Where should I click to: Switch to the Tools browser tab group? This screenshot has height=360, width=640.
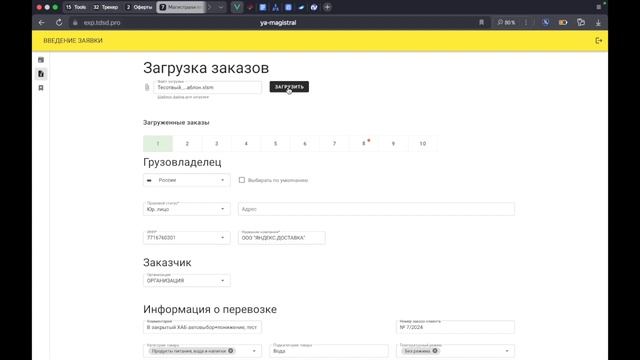[x=76, y=7]
